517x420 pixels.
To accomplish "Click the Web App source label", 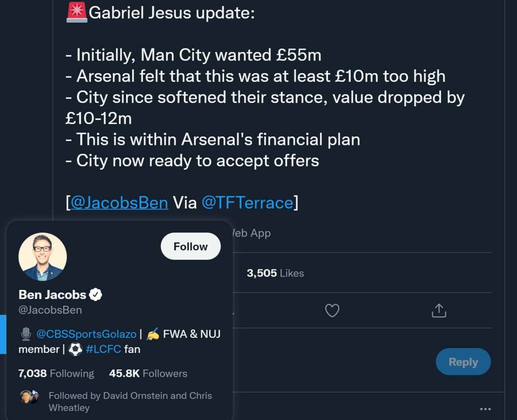I will pyautogui.click(x=251, y=233).
